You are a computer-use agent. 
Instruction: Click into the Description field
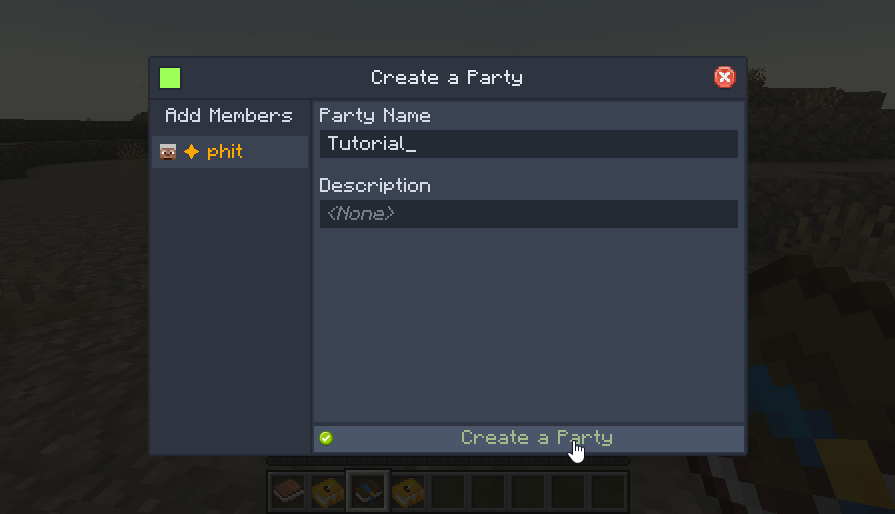coord(529,214)
